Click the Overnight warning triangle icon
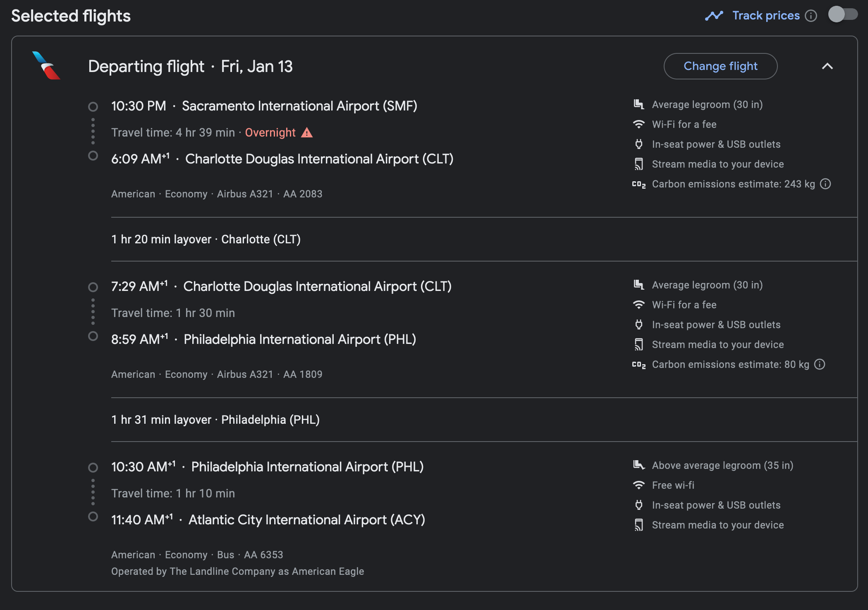Screen dimensions: 868x610 point(307,132)
